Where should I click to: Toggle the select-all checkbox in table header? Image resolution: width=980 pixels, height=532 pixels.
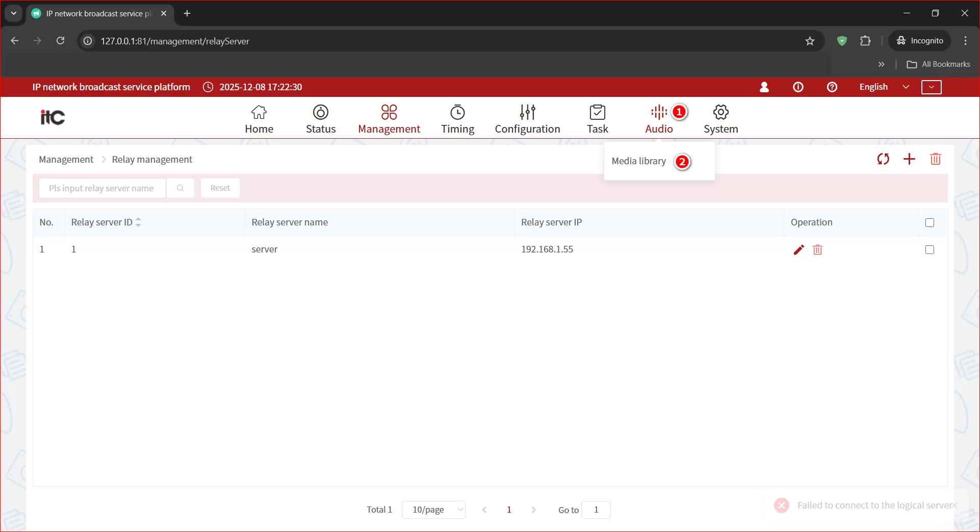(930, 222)
